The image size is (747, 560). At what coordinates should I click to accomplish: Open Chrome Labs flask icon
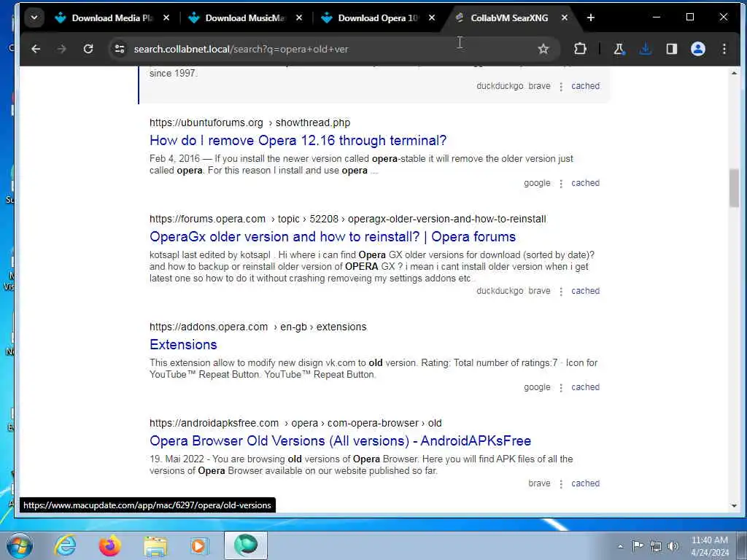619,49
